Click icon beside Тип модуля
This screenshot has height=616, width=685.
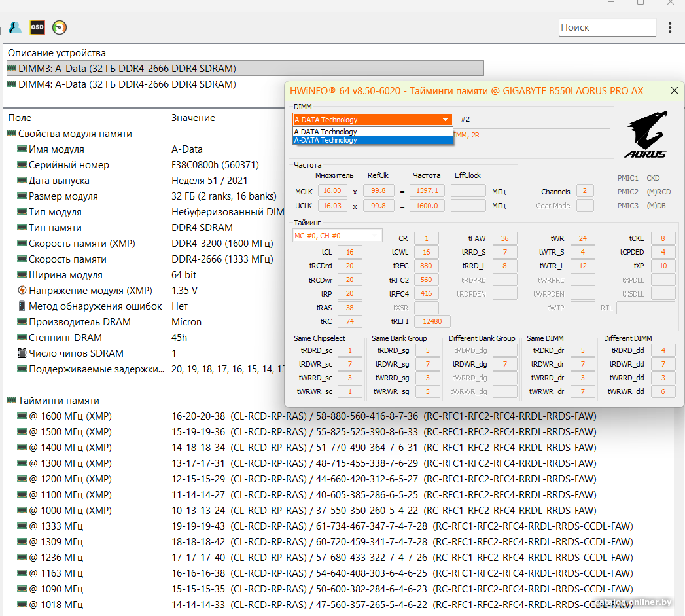click(22, 211)
